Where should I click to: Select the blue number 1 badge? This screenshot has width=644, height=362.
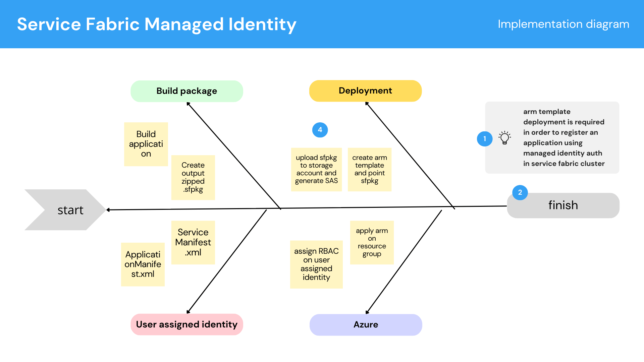coord(485,139)
